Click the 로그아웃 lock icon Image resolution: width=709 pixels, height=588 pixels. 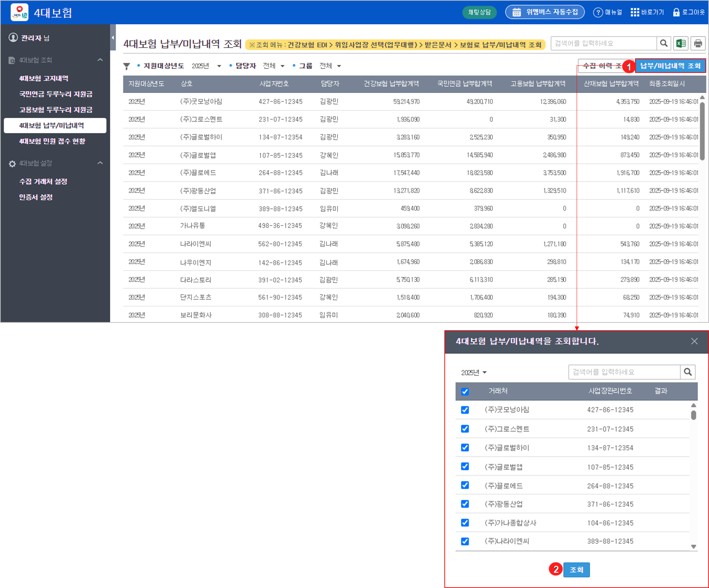(676, 12)
